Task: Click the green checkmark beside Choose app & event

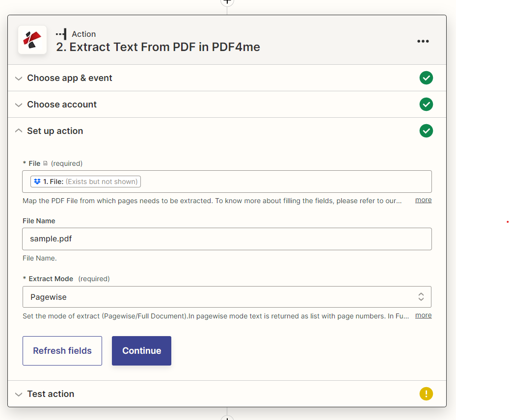Action: [x=426, y=78]
